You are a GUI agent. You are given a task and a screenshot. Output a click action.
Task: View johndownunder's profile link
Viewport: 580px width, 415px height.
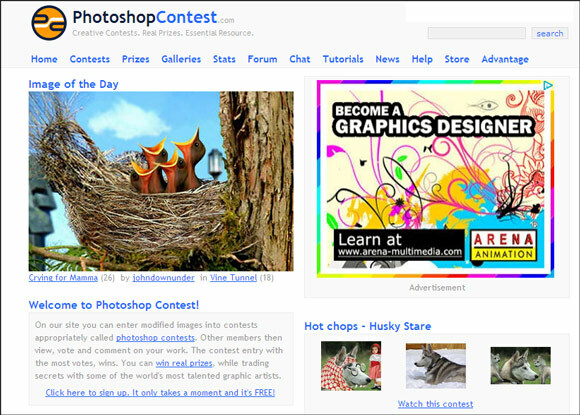(163, 278)
